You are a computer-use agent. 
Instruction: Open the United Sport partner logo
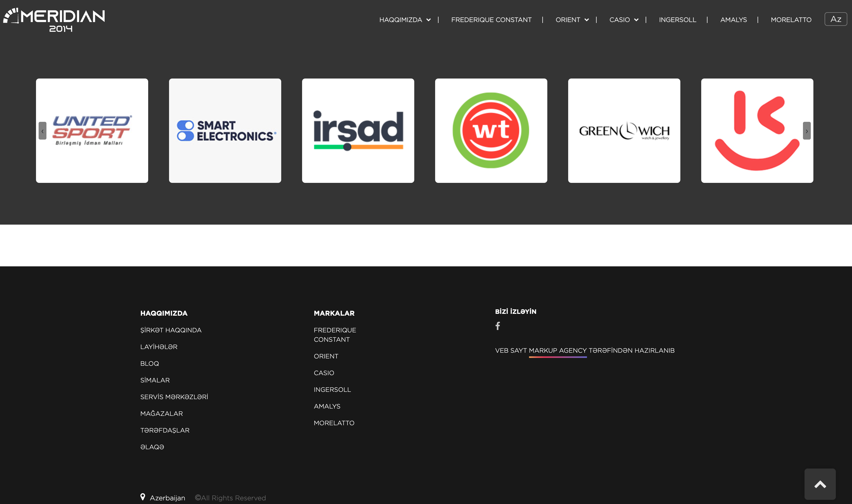[x=92, y=131]
